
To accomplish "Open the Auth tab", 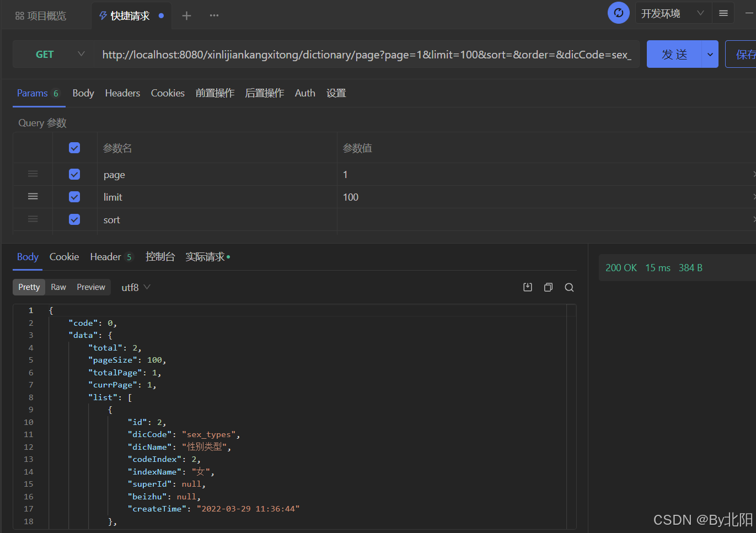I will [x=305, y=93].
